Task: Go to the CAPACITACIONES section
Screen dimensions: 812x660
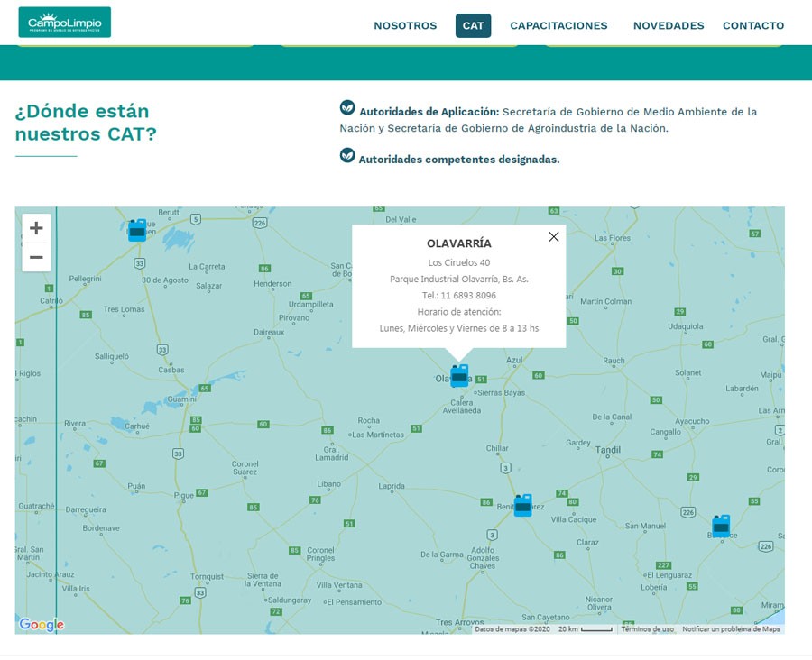Action: coord(558,25)
